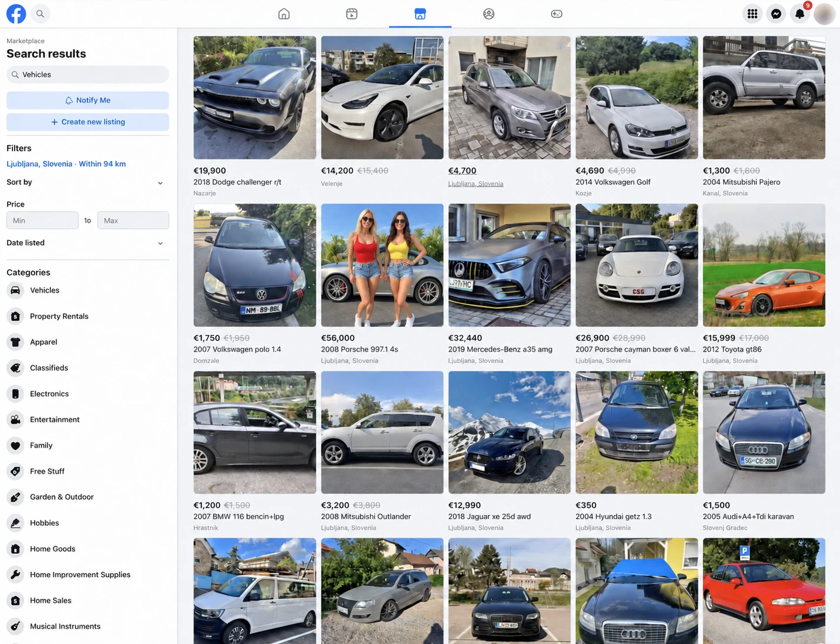Select the Classifieds category icon

(16, 368)
